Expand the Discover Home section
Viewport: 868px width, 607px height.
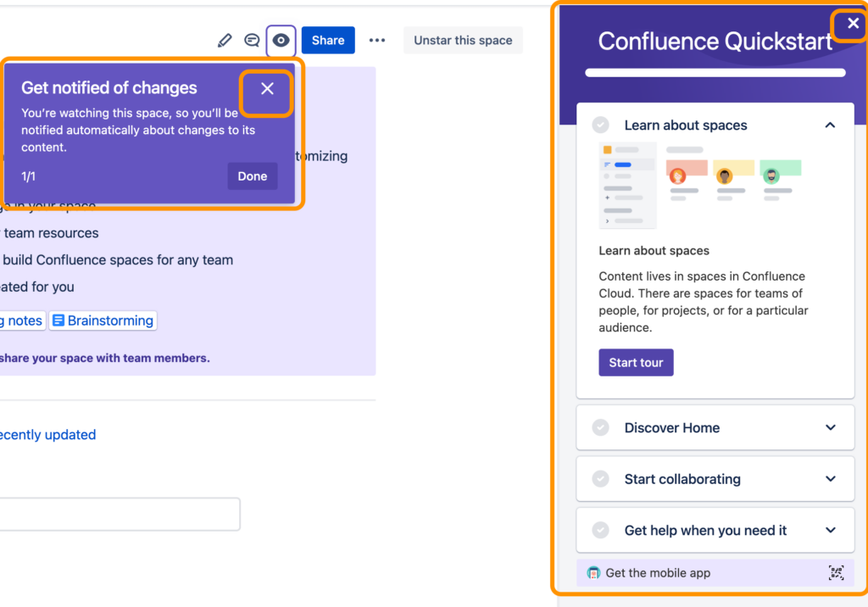tap(831, 427)
